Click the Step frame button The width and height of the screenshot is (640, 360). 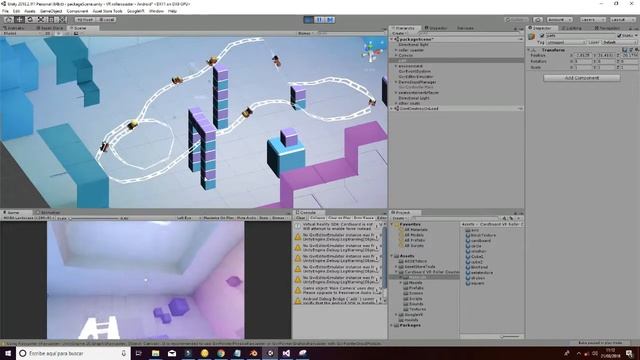(330, 20)
